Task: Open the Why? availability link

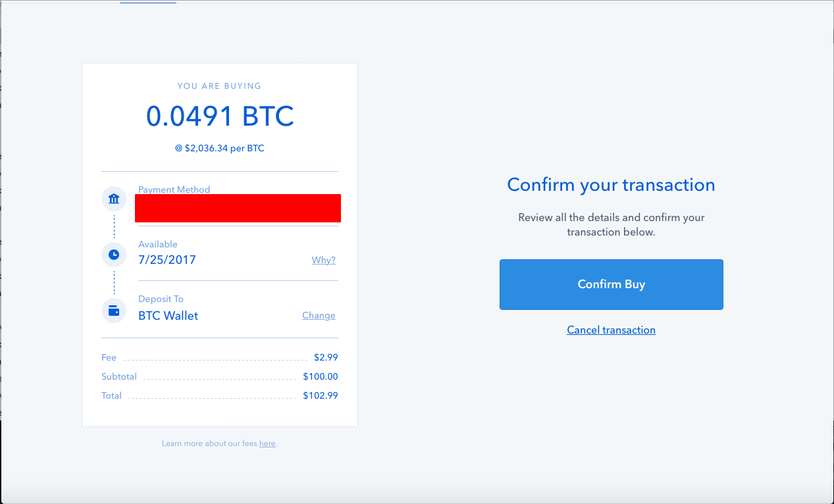Action: pyautogui.click(x=323, y=260)
